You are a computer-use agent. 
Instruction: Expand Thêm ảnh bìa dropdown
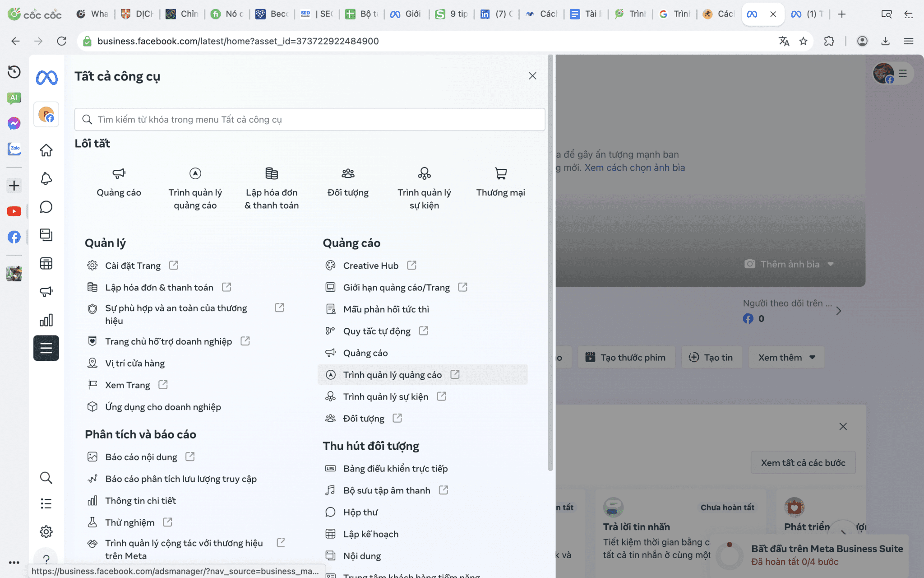pyautogui.click(x=789, y=264)
